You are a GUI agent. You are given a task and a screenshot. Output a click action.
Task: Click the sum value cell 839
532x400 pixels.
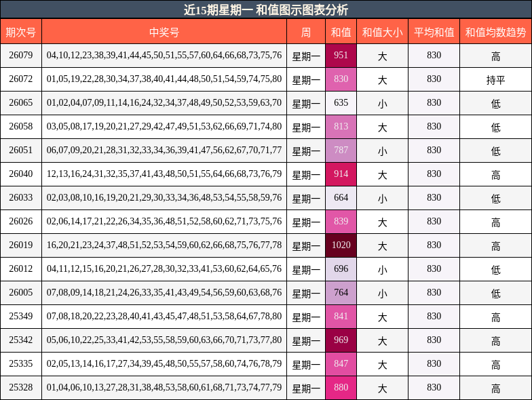click(x=341, y=221)
